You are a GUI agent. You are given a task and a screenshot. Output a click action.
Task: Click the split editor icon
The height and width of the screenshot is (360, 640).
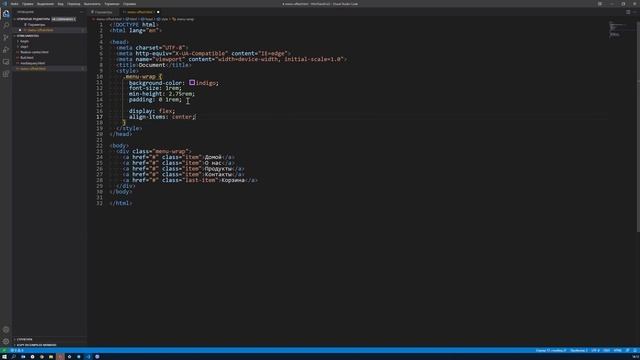(x=628, y=12)
